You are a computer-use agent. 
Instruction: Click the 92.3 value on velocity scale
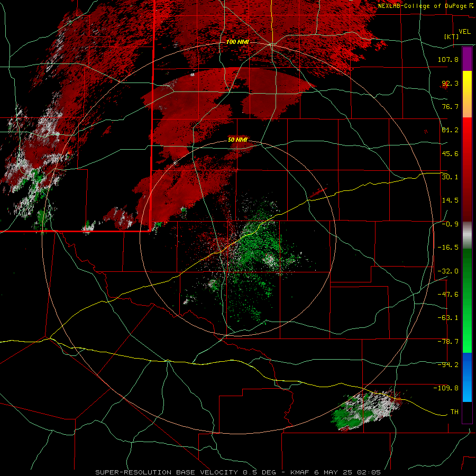[x=450, y=83]
